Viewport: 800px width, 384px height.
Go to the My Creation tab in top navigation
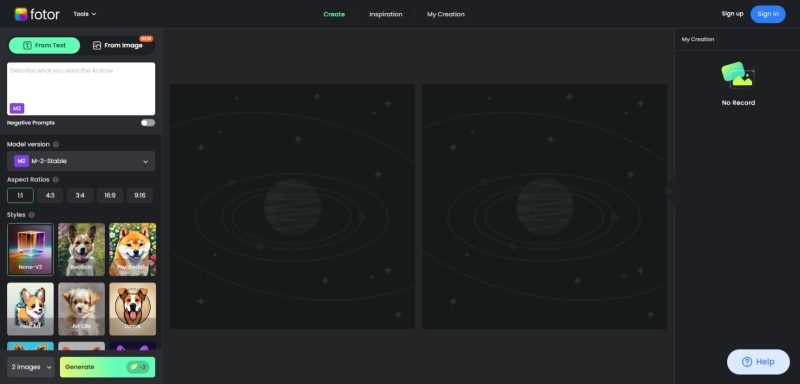pos(446,14)
